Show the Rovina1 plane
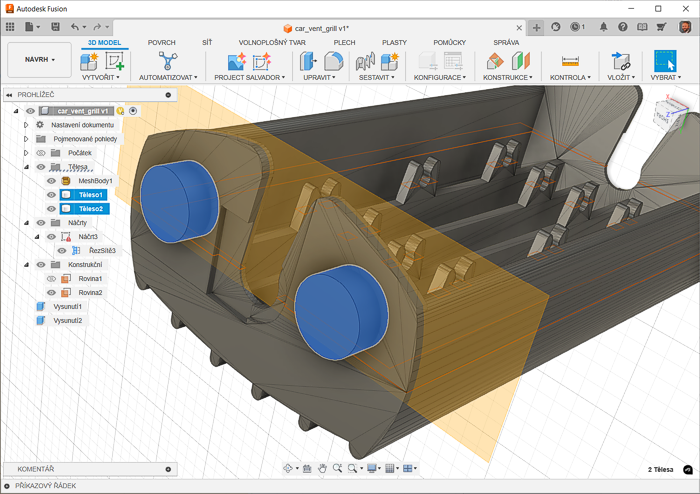Screen dimensions: 700x494 coord(51,278)
